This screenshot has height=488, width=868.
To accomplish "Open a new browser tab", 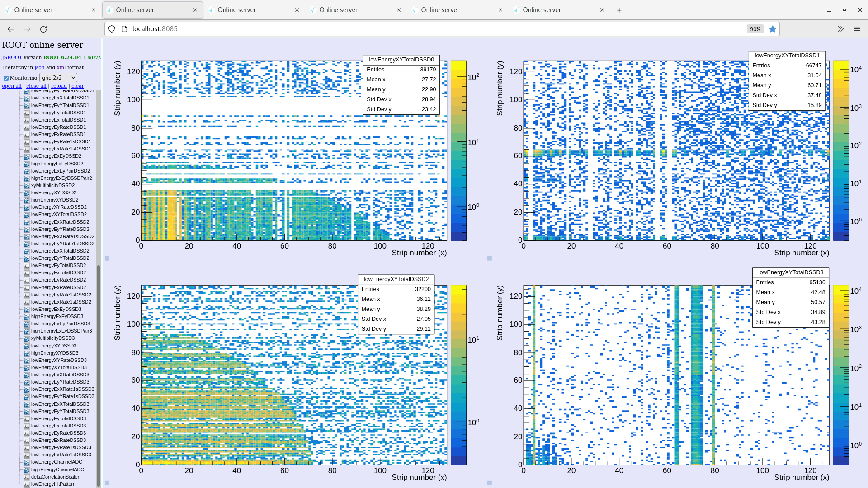I will (x=619, y=10).
